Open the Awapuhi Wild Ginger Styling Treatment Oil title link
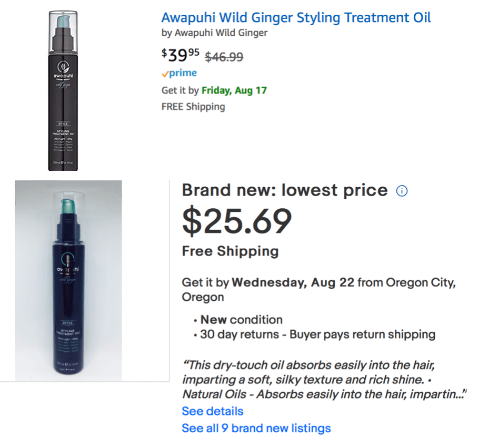The height and width of the screenshot is (448, 479). point(296,17)
